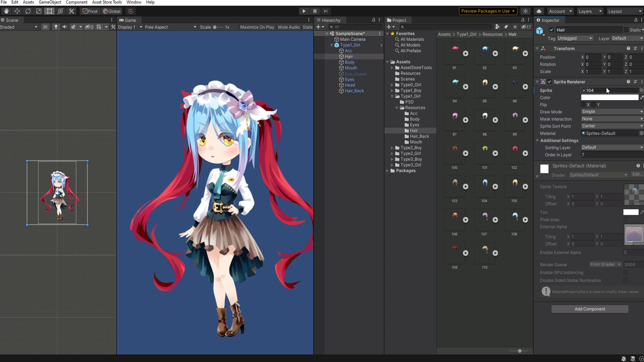
Task: Open the Component menu
Action: tap(76, 3)
